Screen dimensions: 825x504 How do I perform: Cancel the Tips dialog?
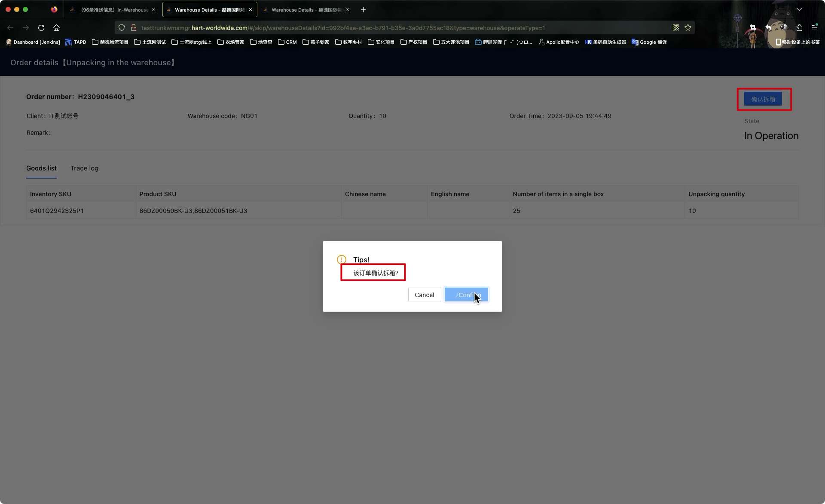[x=424, y=295]
